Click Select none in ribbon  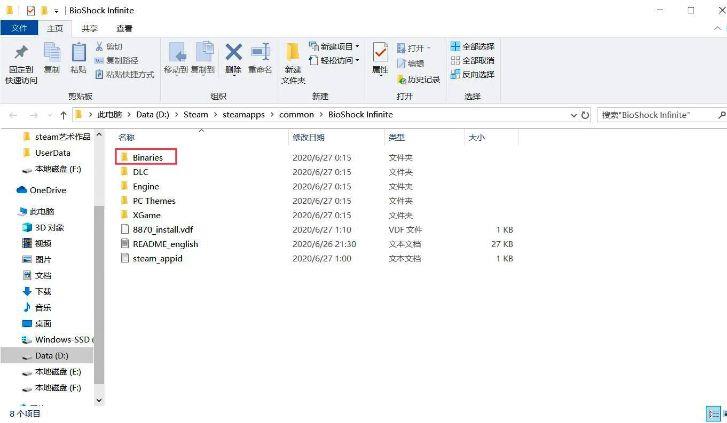[472, 60]
